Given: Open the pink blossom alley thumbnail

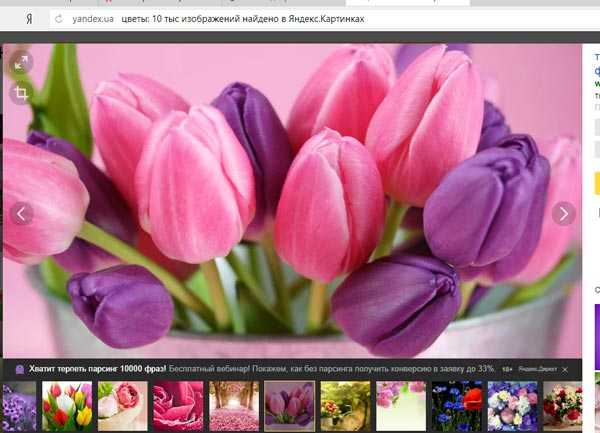Looking at the screenshot, I should coord(234,406).
